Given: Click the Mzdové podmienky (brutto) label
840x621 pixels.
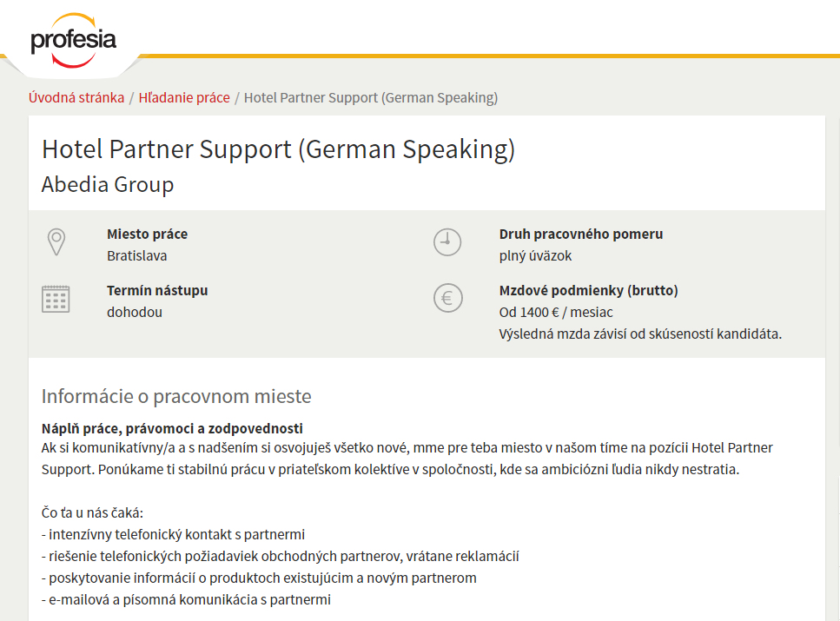Looking at the screenshot, I should 589,290.
